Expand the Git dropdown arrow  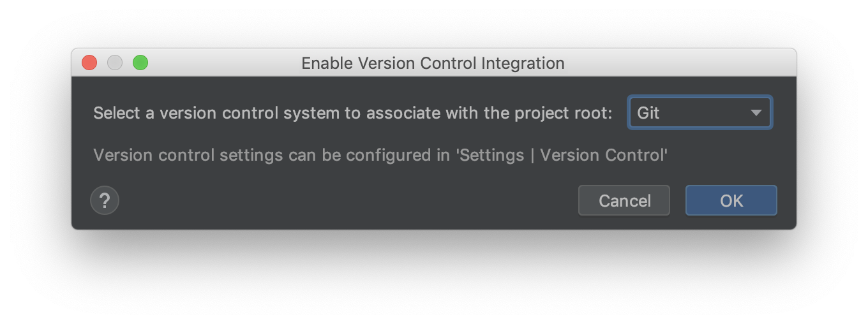click(x=756, y=113)
